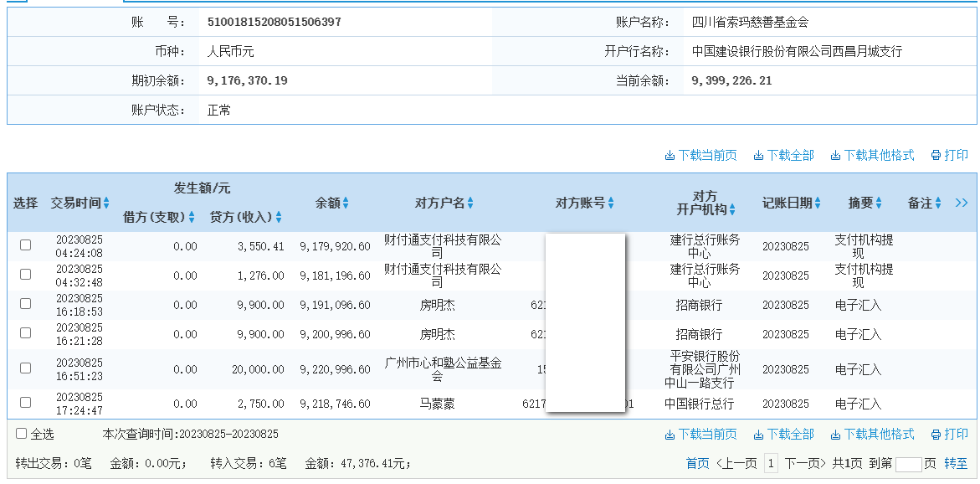The image size is (980, 484).
Task: Click account status 正常
Action: tap(218, 110)
